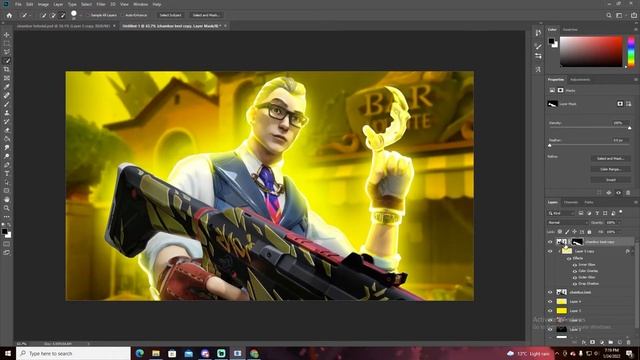This screenshot has width=640, height=360.
Task: Toggle visibility of Outer Glow effect
Action: tap(575, 277)
